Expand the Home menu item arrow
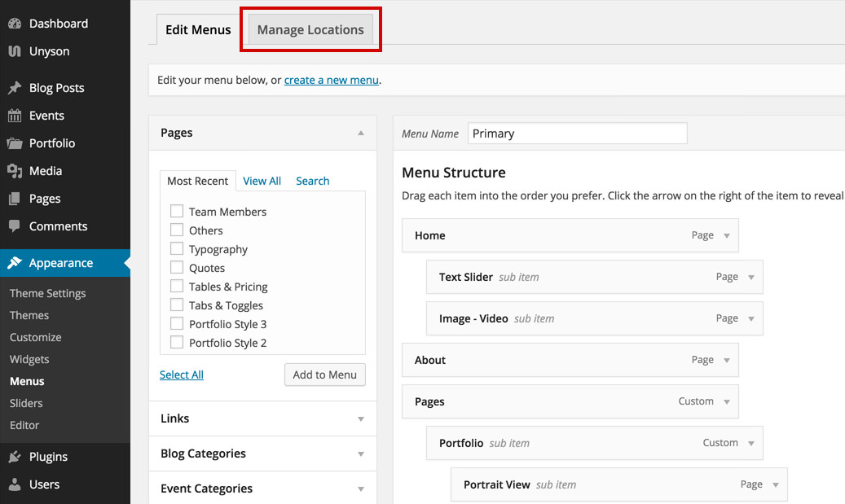This screenshot has width=845, height=504. tap(727, 236)
